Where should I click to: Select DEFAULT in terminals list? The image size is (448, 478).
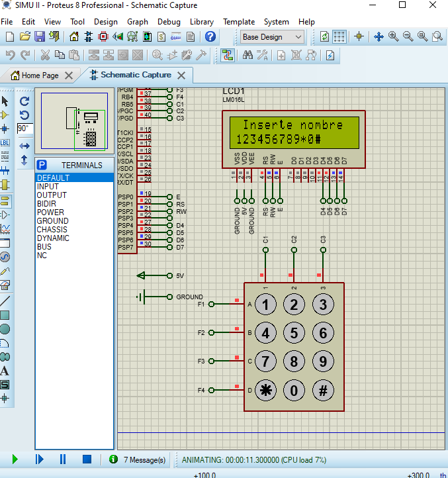point(74,177)
